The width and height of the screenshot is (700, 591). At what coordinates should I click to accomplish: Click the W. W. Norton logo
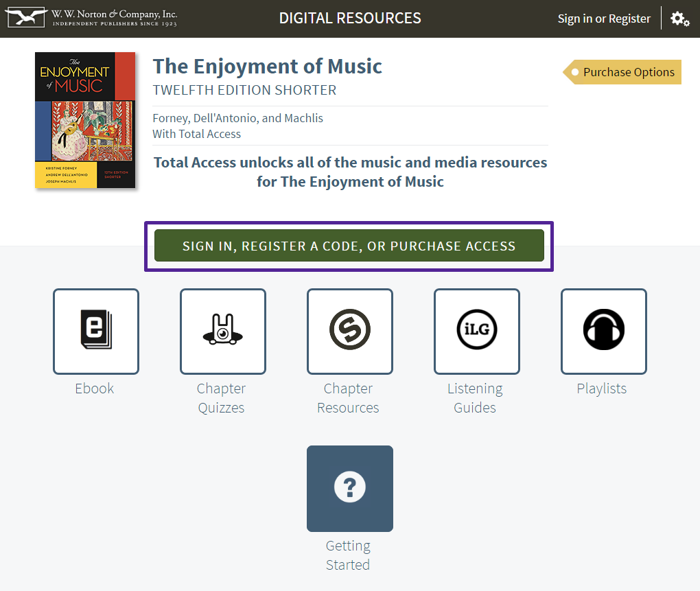point(91,18)
